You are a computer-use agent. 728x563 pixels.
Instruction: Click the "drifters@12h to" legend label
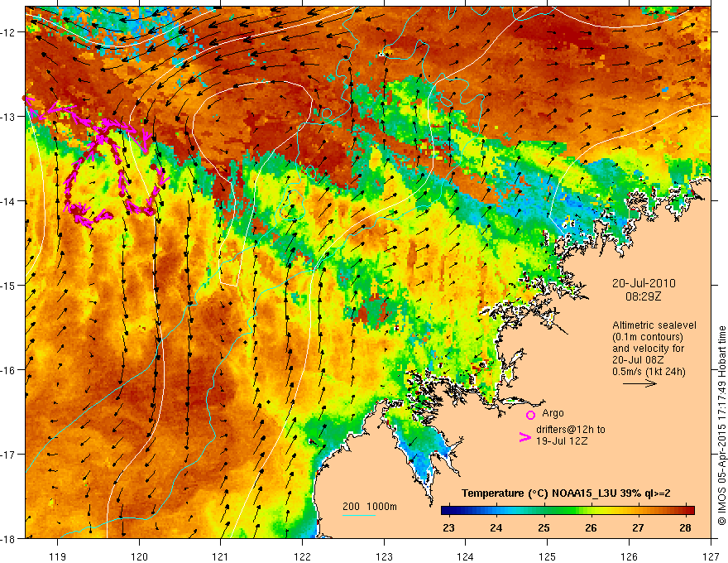pos(571,430)
